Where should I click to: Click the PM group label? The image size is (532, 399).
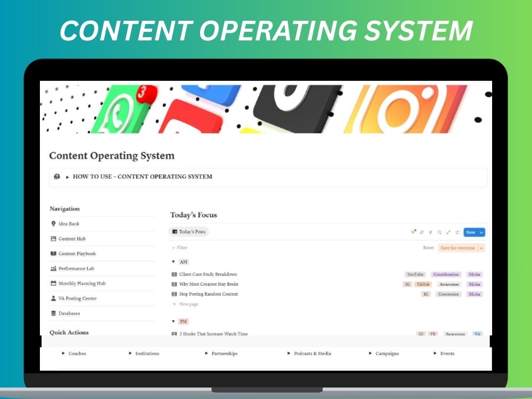click(x=183, y=321)
